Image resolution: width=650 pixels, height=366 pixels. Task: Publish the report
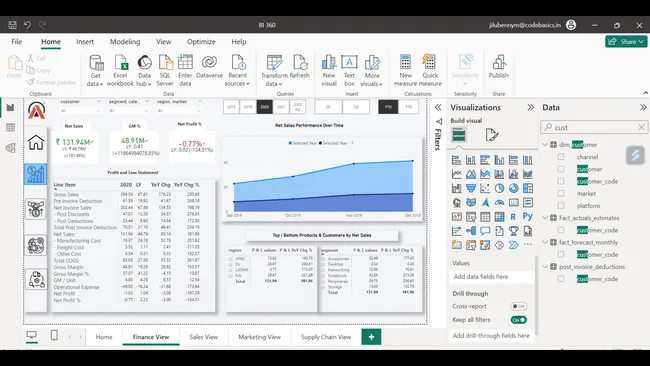(x=498, y=67)
